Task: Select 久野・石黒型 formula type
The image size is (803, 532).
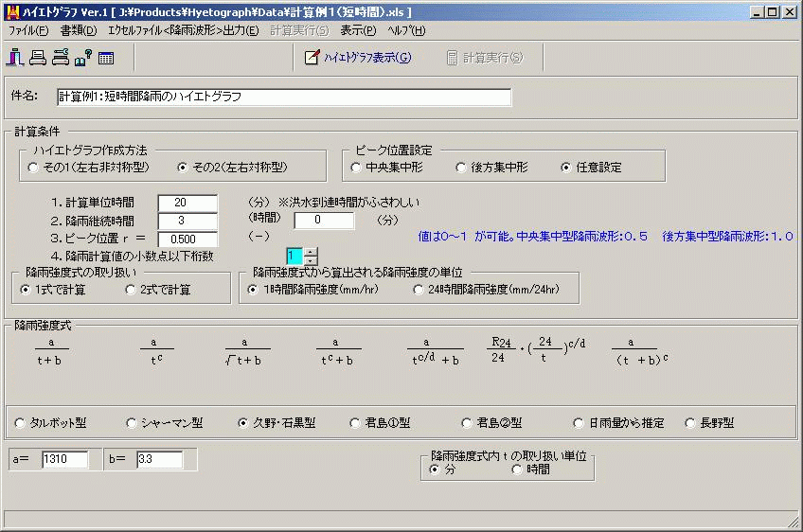Action: [x=277, y=423]
